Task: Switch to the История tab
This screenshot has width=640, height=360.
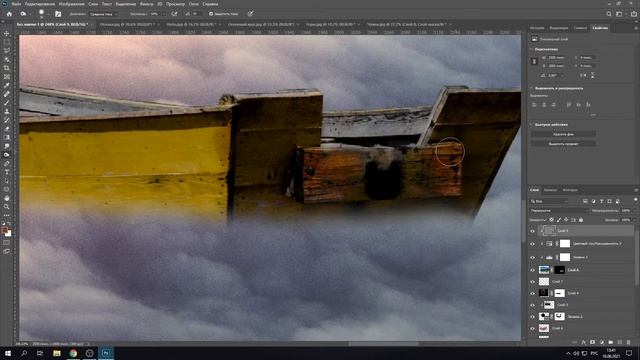Action: (537, 28)
